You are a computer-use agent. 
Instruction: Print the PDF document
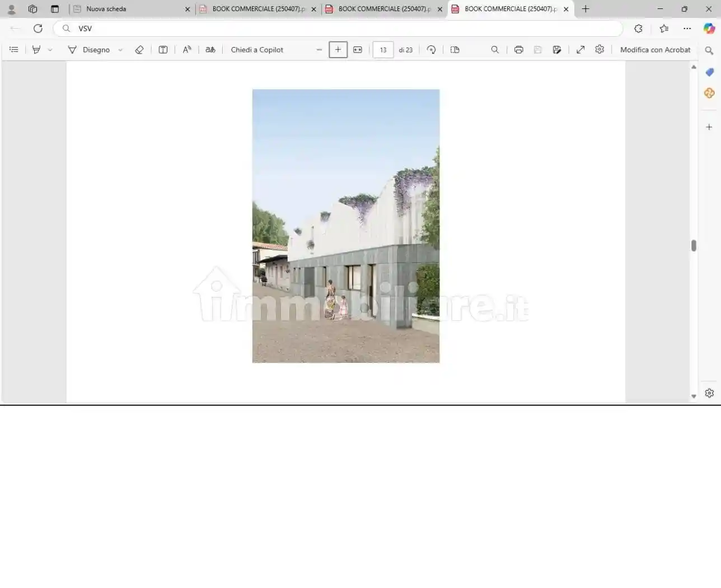coord(519,50)
